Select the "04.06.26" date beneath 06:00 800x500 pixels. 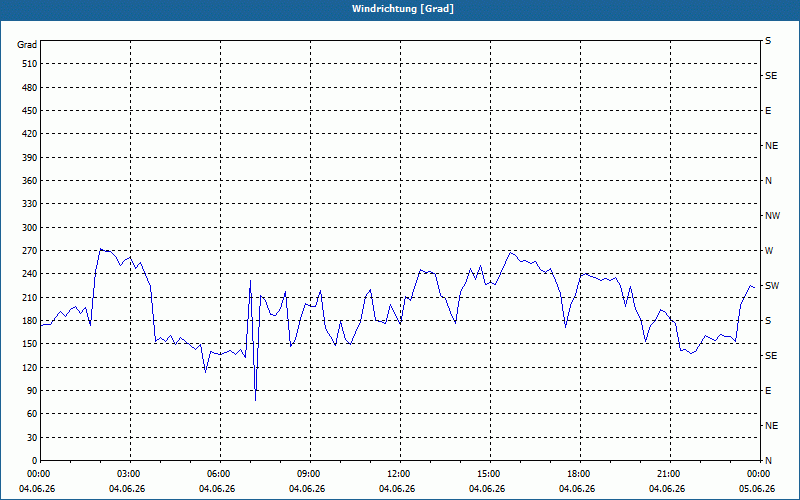(217, 488)
